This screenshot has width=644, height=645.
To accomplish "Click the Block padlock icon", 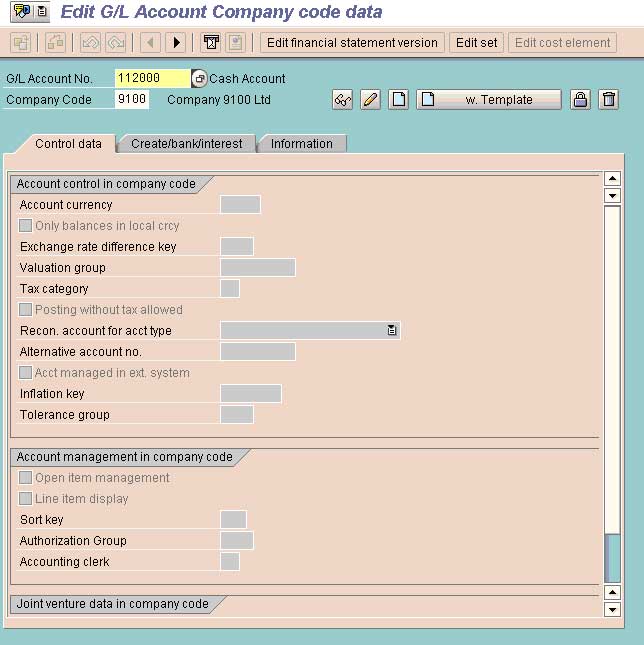I will tap(580, 100).
